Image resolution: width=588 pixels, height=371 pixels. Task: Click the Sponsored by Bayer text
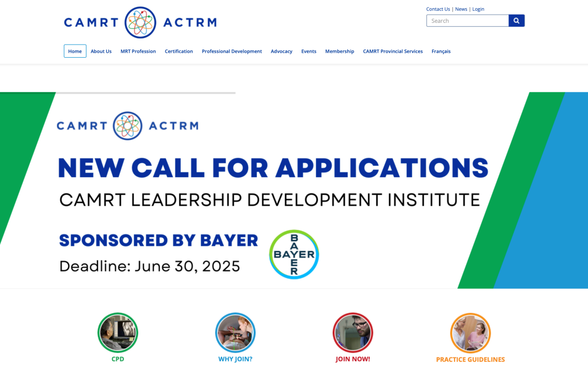click(158, 240)
